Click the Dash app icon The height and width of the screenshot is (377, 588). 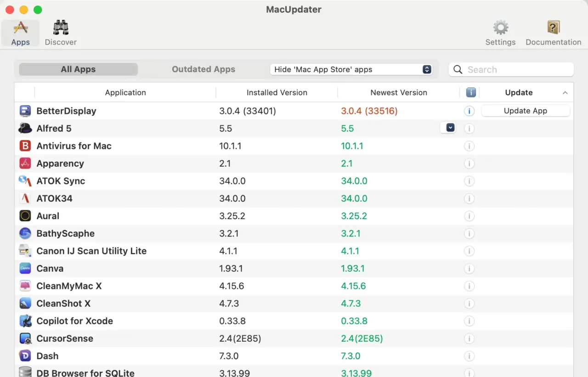25,356
